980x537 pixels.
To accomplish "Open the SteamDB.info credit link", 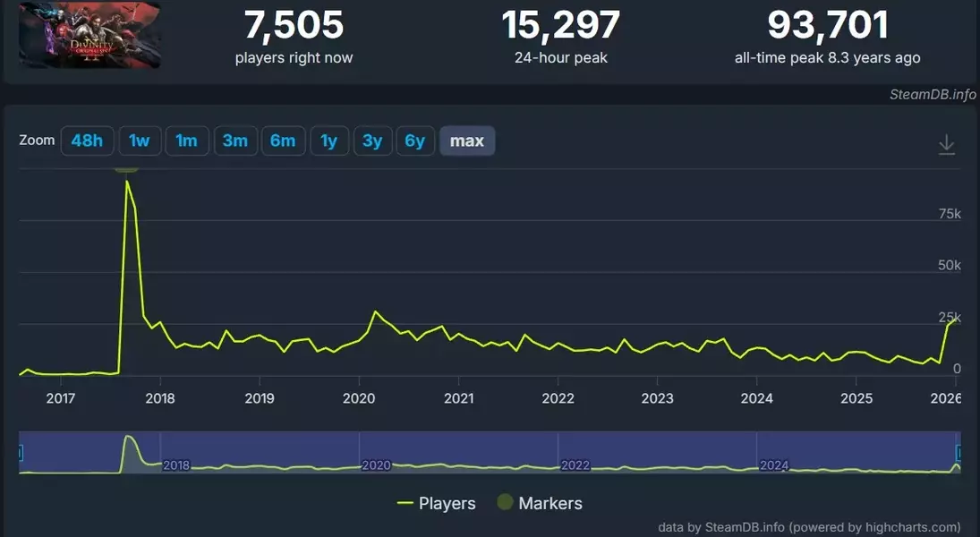I will coord(932,94).
